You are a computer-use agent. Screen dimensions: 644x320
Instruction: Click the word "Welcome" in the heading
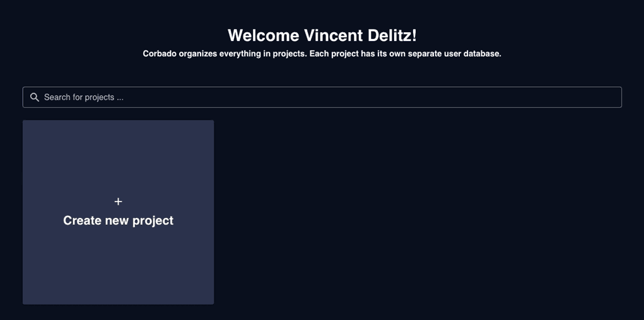point(263,35)
